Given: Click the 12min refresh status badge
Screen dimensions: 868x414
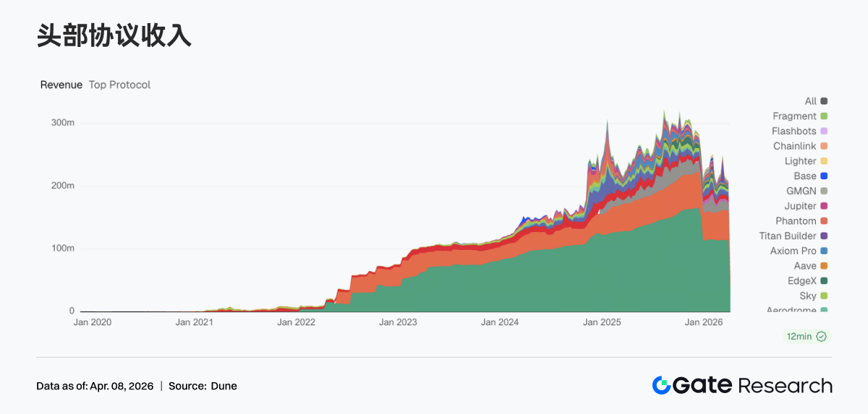Looking at the screenshot, I should (x=806, y=337).
